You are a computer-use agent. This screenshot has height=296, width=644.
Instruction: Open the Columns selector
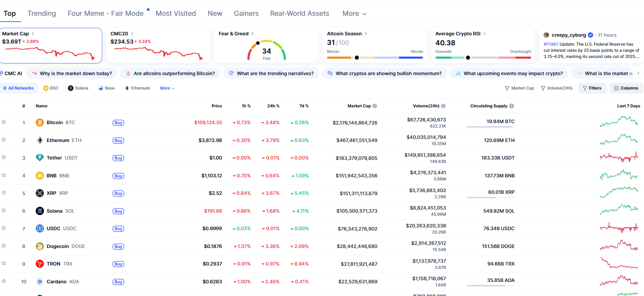coord(626,88)
